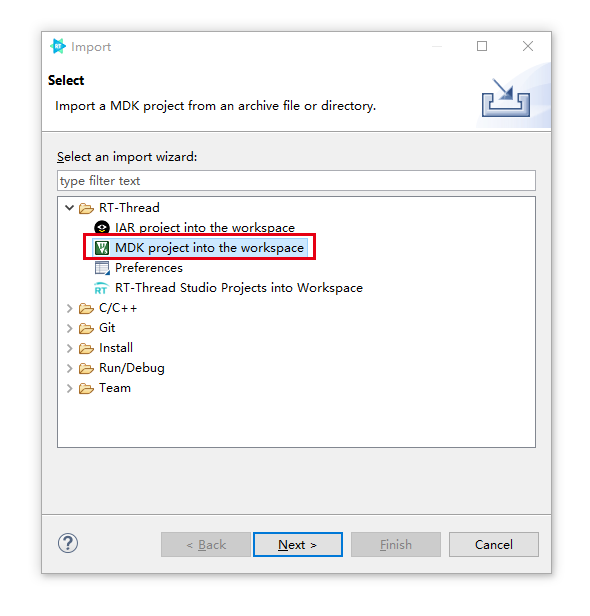Focus the type filter text field
This screenshot has height=616, width=590.
click(296, 181)
